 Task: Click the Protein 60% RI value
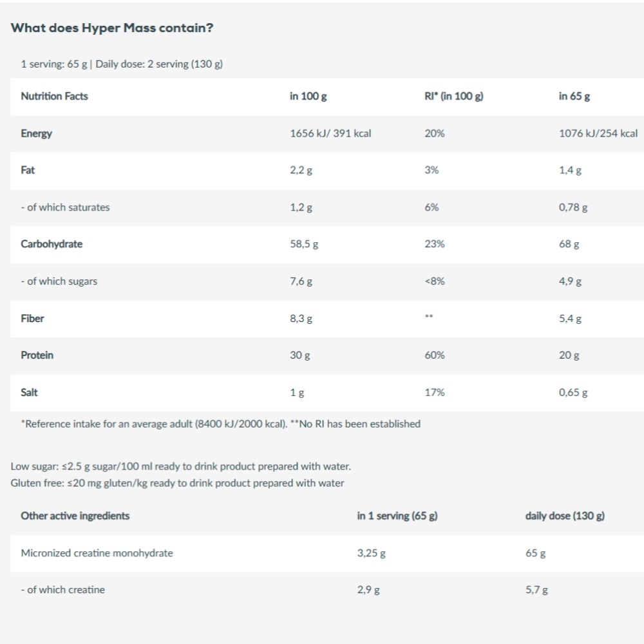click(x=435, y=355)
